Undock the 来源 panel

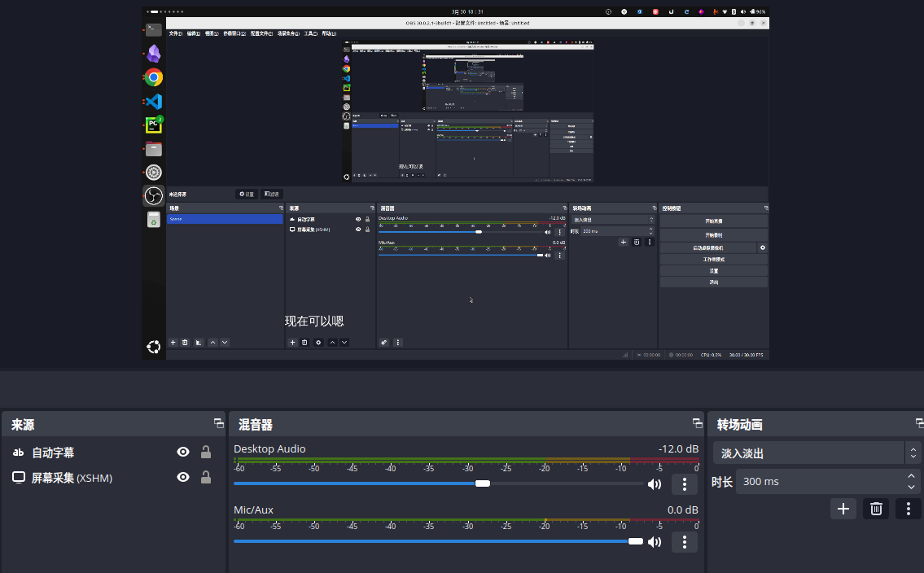(x=218, y=423)
